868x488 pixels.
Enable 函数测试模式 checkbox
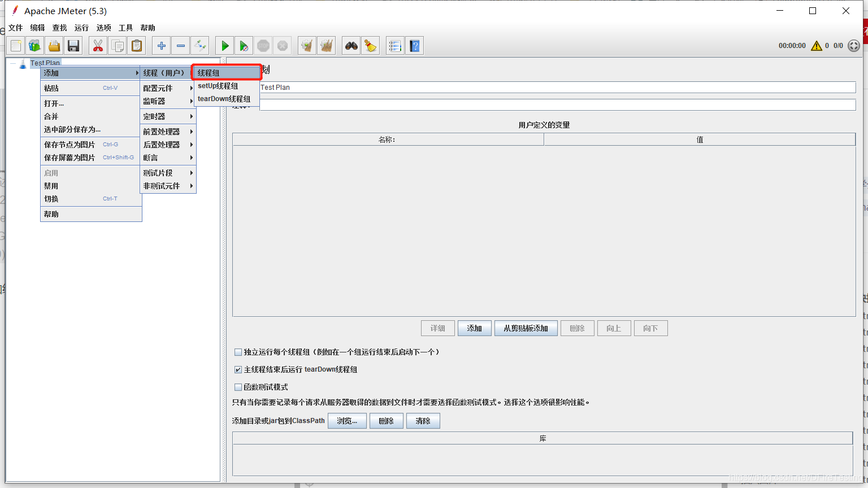238,387
